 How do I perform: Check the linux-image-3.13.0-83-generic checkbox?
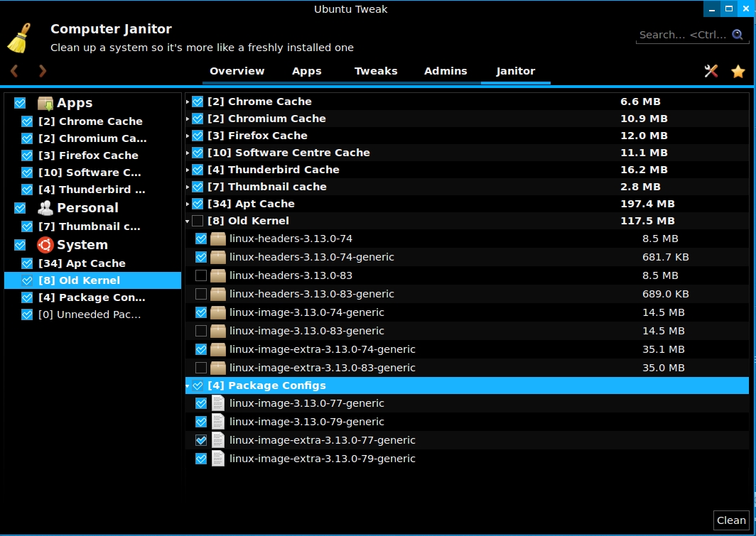(x=201, y=331)
